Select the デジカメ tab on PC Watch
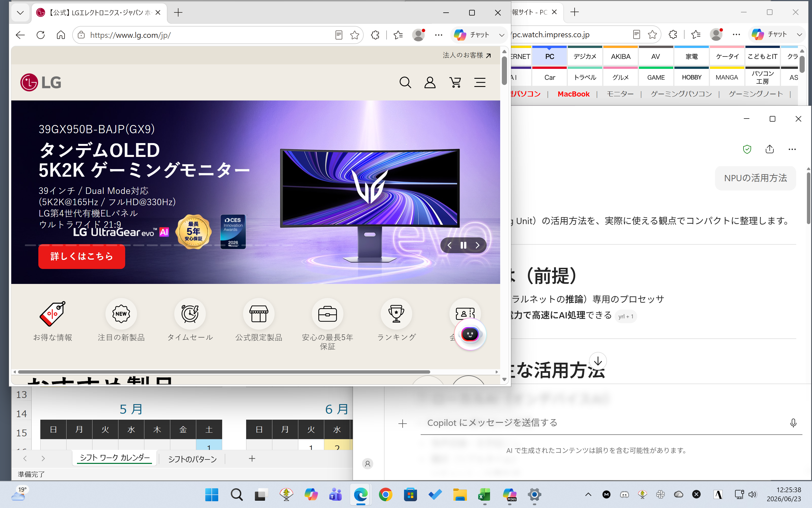812x508 pixels. (x=585, y=56)
